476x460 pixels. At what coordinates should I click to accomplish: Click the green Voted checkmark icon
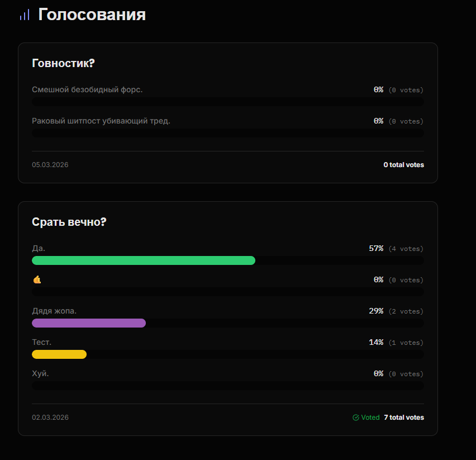point(356,418)
